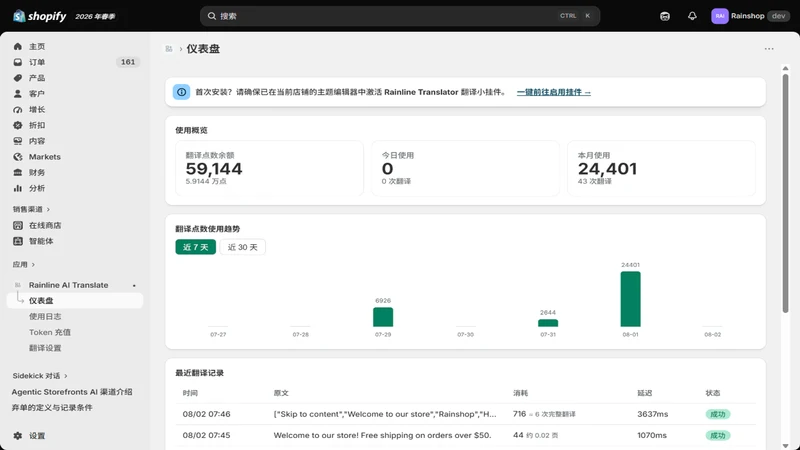
Task: Click the Markets globe icon
Action: (x=18, y=157)
